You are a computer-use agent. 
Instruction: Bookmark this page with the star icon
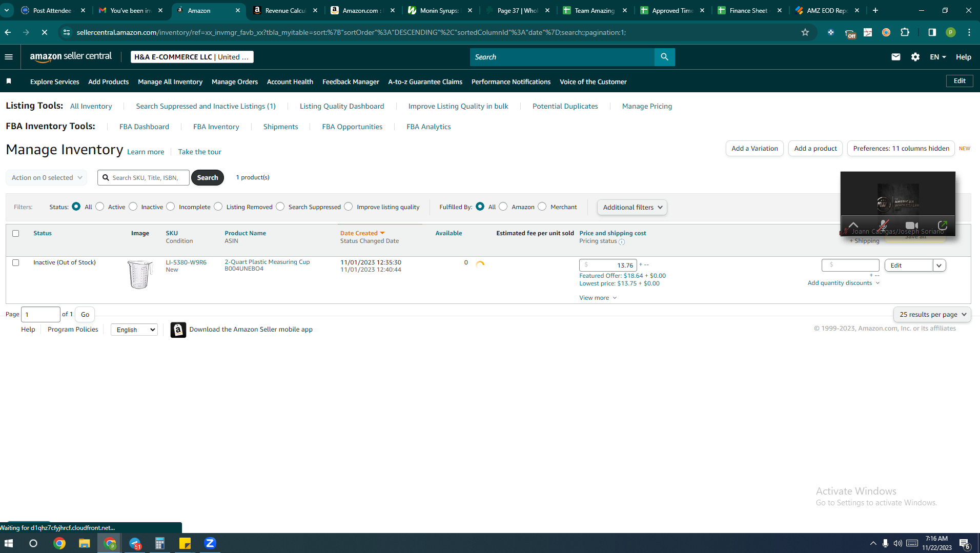pyautogui.click(x=805, y=32)
